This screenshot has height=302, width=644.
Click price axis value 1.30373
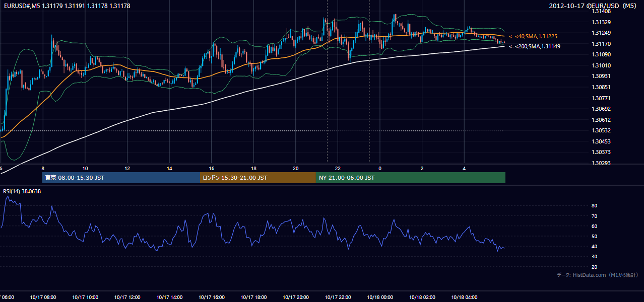602,152
